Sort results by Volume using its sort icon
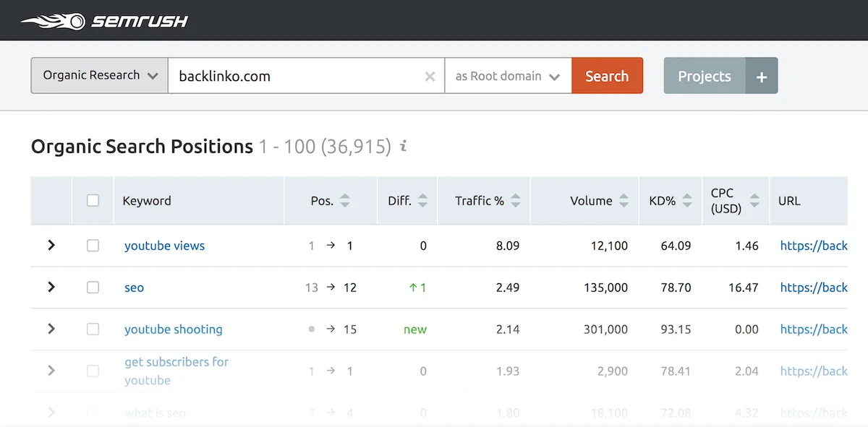 624,200
